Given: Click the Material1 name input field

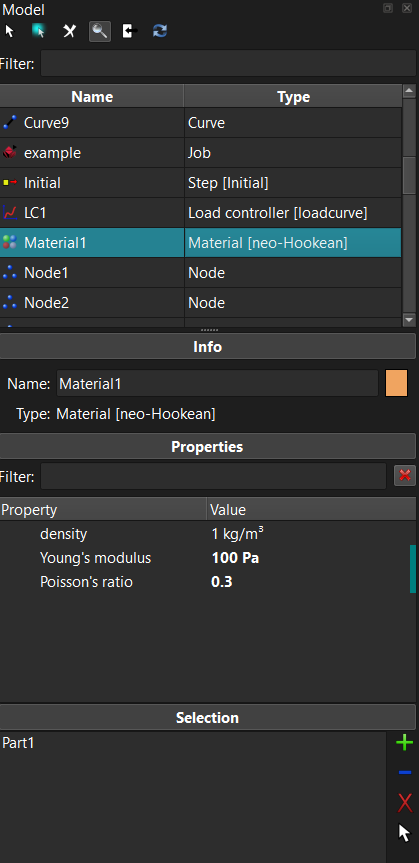Looking at the screenshot, I should [217, 383].
